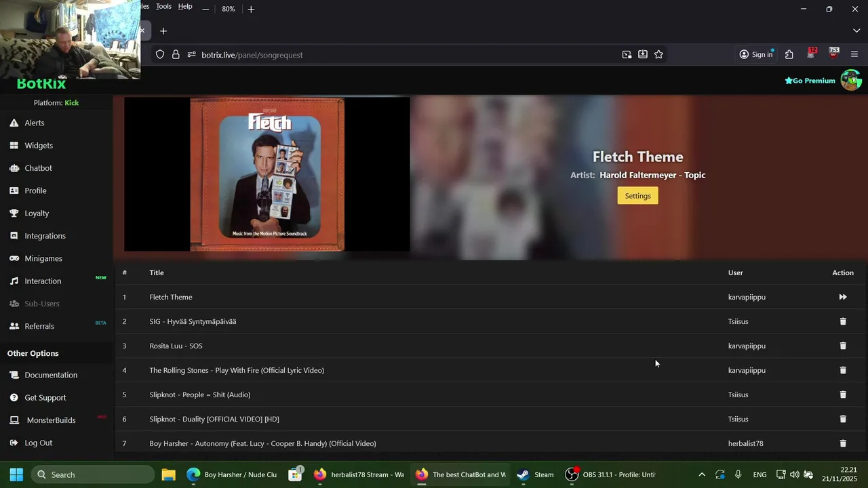Open the Firefox hamburger menu
Viewport: 868px width, 488px height.
(854, 55)
